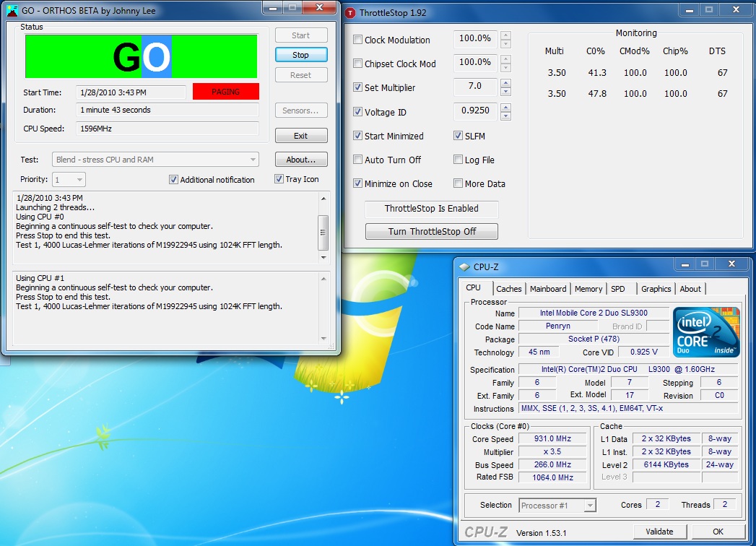Click the ThrottleStop Is Enabled button
Image resolution: width=756 pixels, height=546 pixels.
tap(432, 209)
